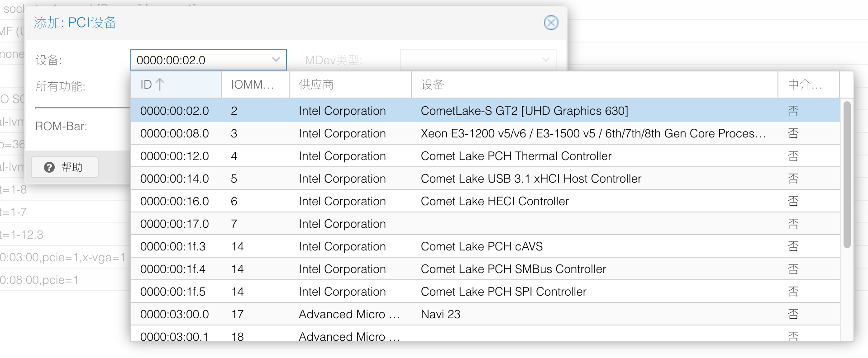Click the IOMM... column header

tap(255, 85)
